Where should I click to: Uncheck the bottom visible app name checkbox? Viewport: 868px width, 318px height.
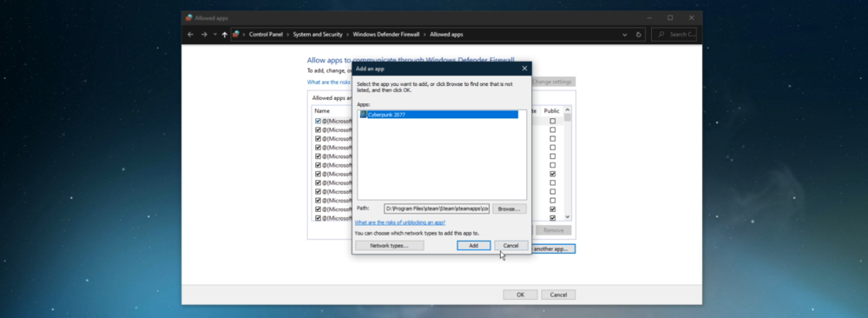[x=318, y=218]
